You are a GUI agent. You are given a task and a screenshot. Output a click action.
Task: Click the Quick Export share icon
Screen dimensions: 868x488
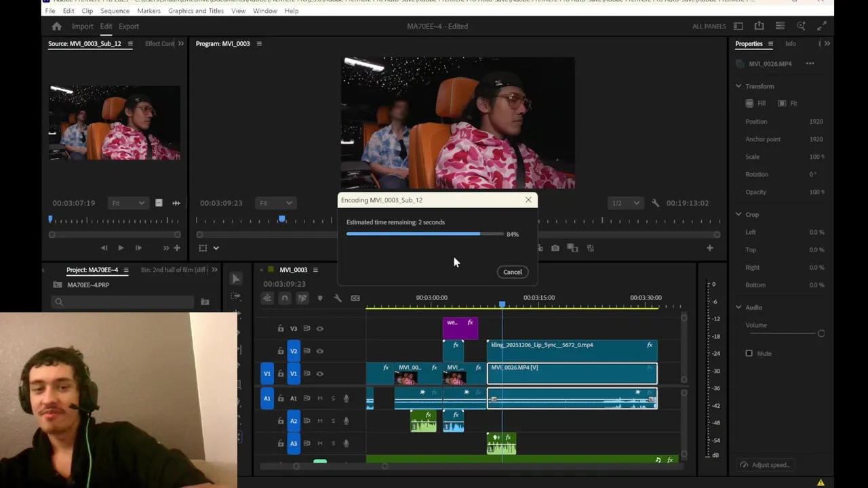coord(759,26)
